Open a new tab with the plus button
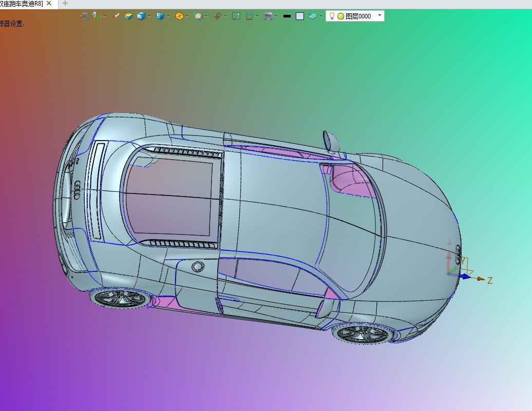Image resolution: width=532 pixels, height=411 pixels. 65,4
